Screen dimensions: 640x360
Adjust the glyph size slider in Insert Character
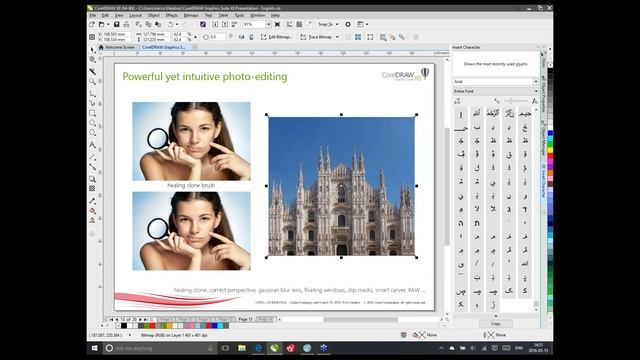[516, 101]
